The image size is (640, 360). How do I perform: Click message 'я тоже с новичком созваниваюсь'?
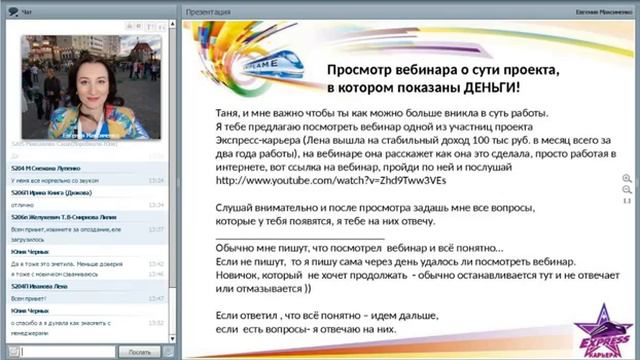pos(54,274)
